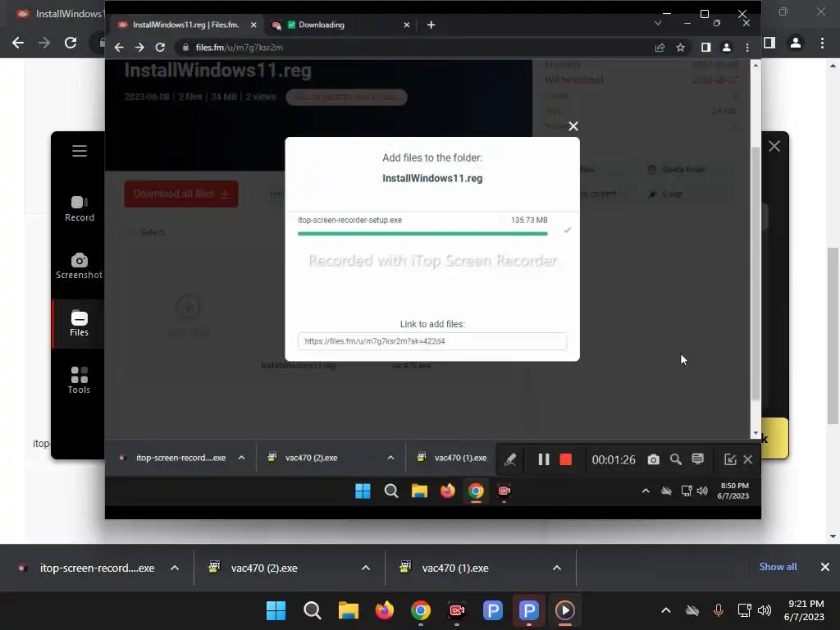Collapse the recorder toolbar with arrow icon
Screen dimensions: 840x630
729,459
